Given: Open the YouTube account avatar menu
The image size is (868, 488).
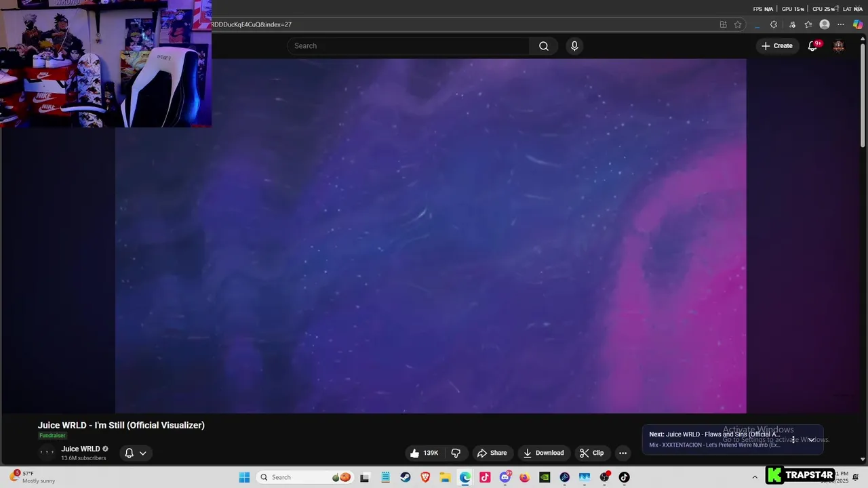Looking at the screenshot, I should point(839,46).
